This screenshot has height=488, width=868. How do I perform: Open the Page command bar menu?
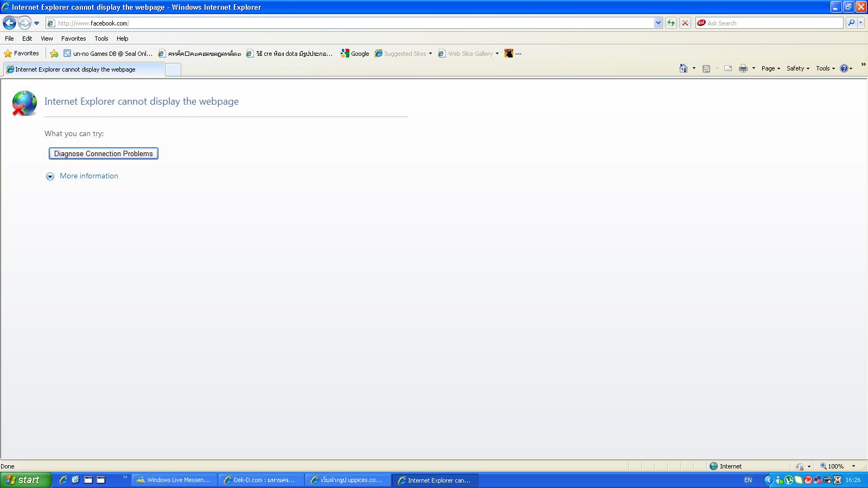(x=771, y=68)
